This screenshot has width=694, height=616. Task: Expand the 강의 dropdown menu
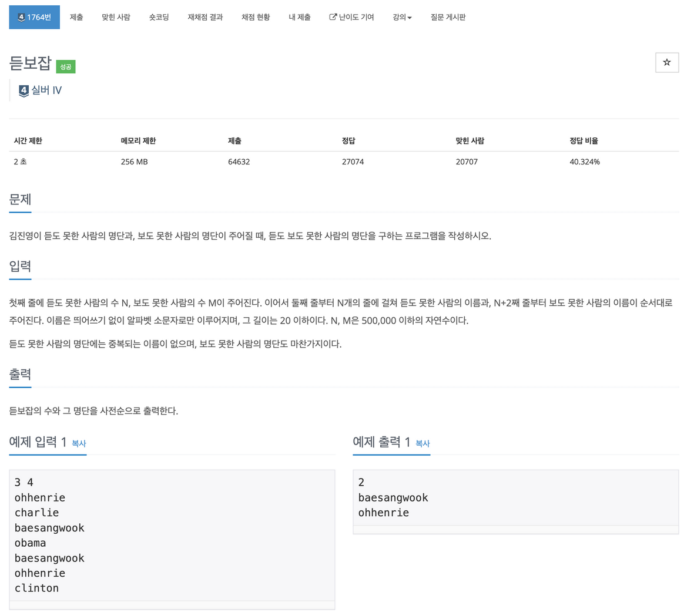tap(403, 17)
